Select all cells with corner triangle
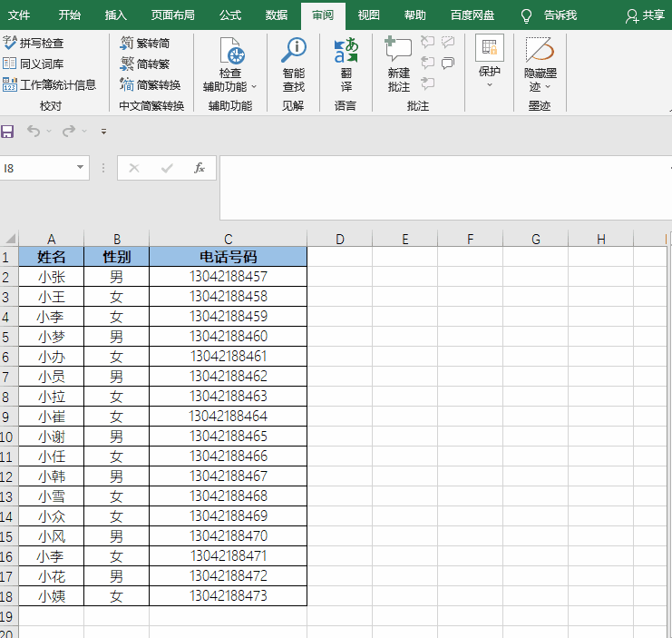Screen dimensions: 672x638 point(9,239)
